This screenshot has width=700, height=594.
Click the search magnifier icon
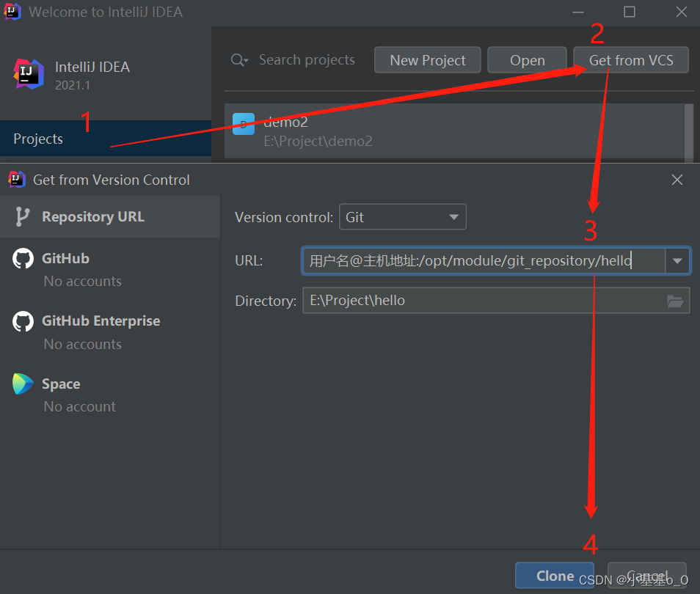[x=239, y=60]
